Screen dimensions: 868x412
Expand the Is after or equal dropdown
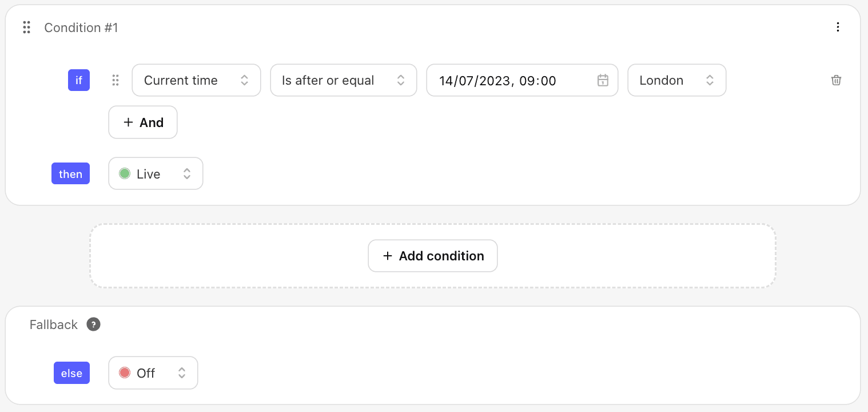(343, 80)
